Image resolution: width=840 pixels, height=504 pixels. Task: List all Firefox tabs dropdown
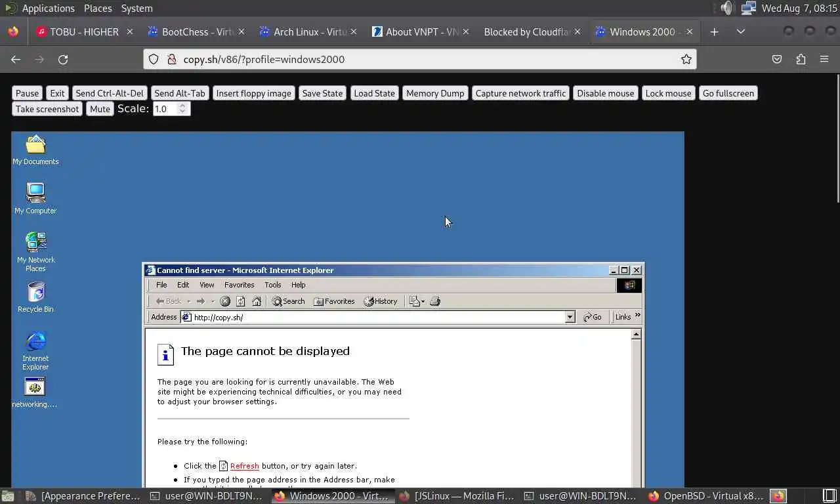(x=741, y=31)
